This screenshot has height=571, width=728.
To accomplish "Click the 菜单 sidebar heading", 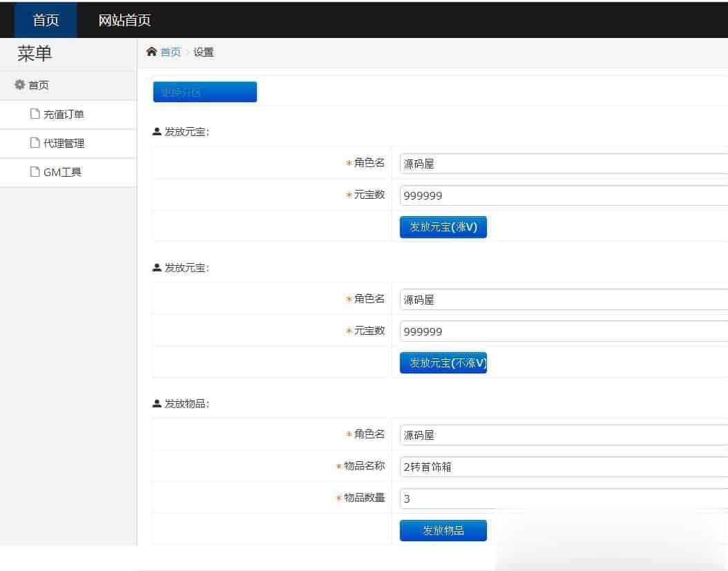I will (35, 54).
